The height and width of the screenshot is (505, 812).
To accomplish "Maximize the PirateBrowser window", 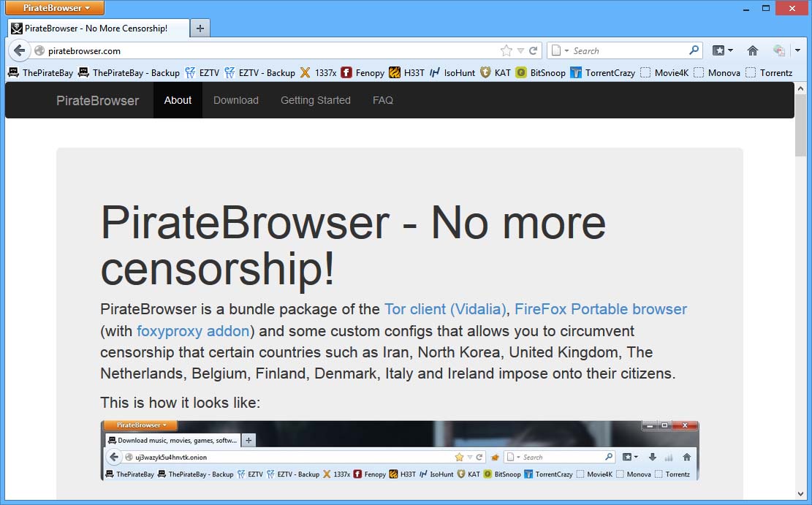I will click(x=766, y=8).
